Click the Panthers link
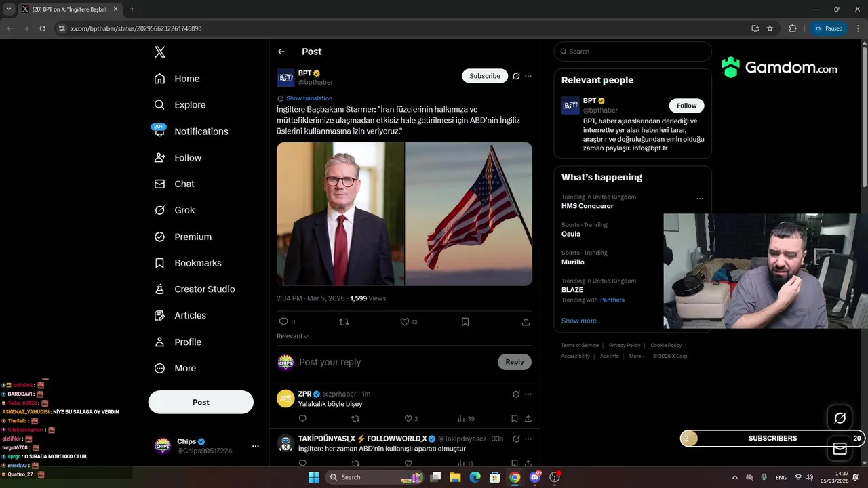Viewport: 868px width, 488px height. click(x=612, y=300)
